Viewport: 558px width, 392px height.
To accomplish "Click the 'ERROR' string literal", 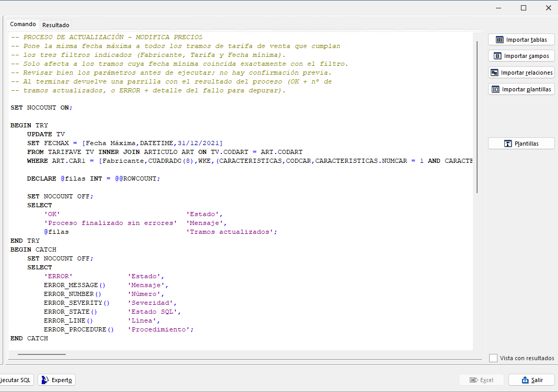I will pos(58,277).
